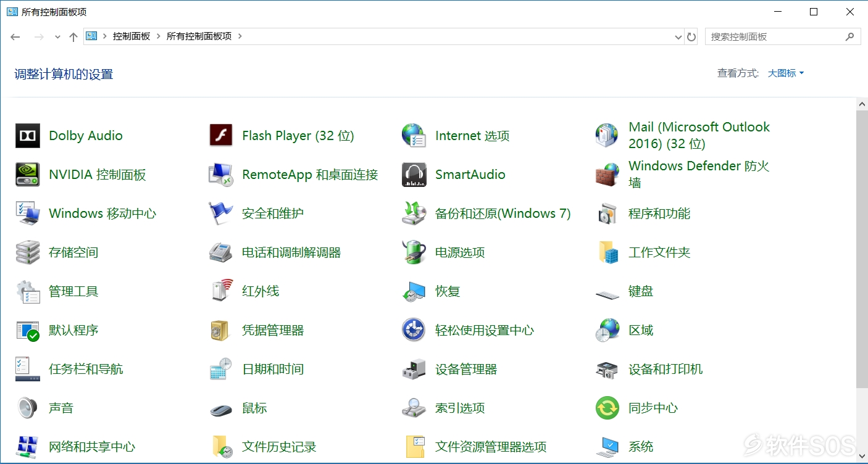The height and width of the screenshot is (464, 868).
Task: Expand the address bar history dropdown arrow
Action: click(x=678, y=37)
